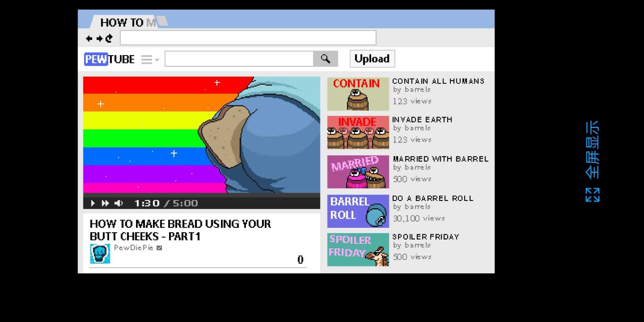Click 'by barrels' under MARRIED WITH BARREL
The height and width of the screenshot is (322, 644).
[x=412, y=167]
